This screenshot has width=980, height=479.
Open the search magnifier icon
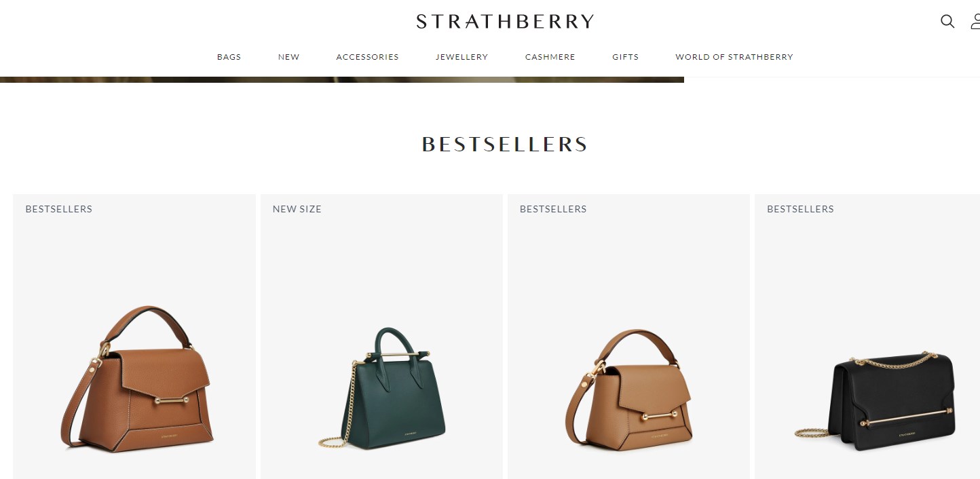947,21
